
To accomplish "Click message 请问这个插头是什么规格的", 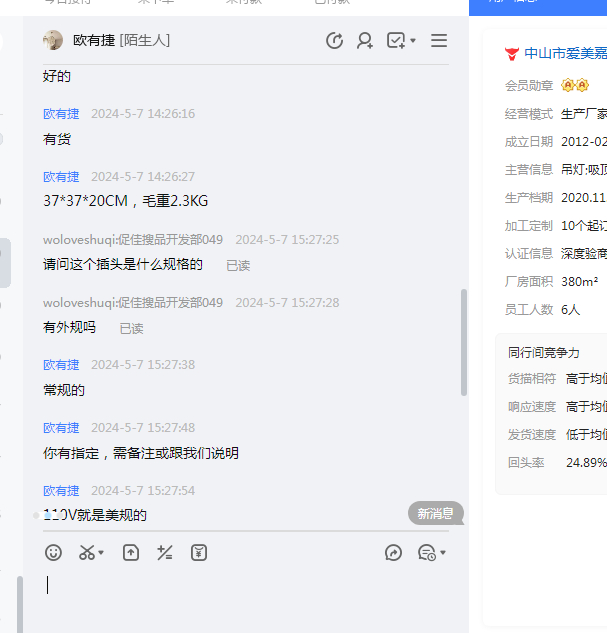I will pyautogui.click(x=123, y=264).
